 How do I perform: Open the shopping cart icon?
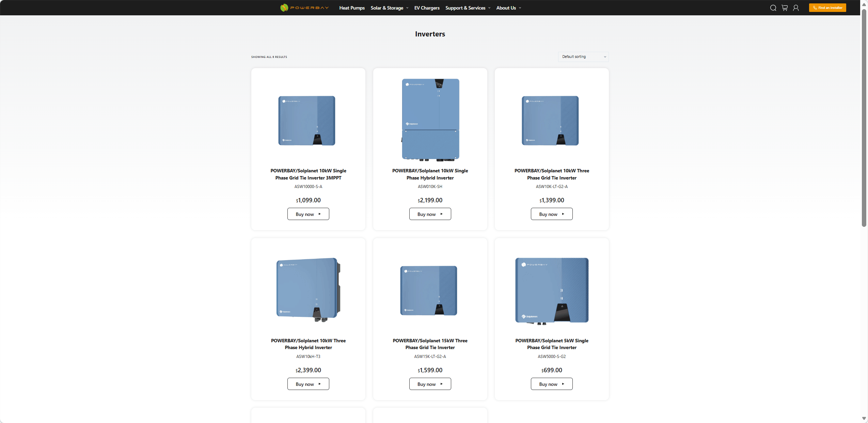[785, 8]
